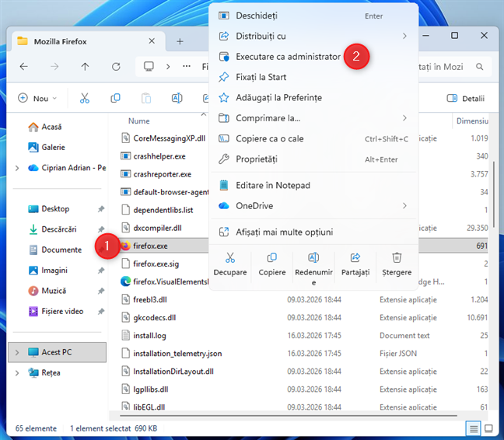
Task: Select gkcodecs.dll file
Action: click(x=149, y=318)
